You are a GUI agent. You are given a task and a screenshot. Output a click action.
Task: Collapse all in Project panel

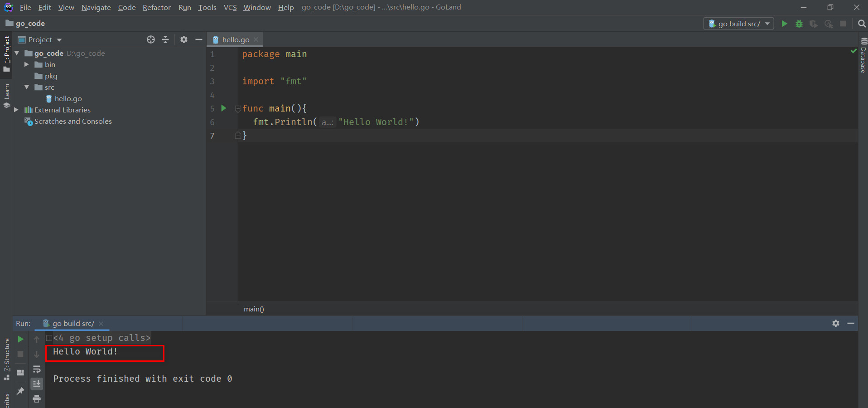pos(165,39)
